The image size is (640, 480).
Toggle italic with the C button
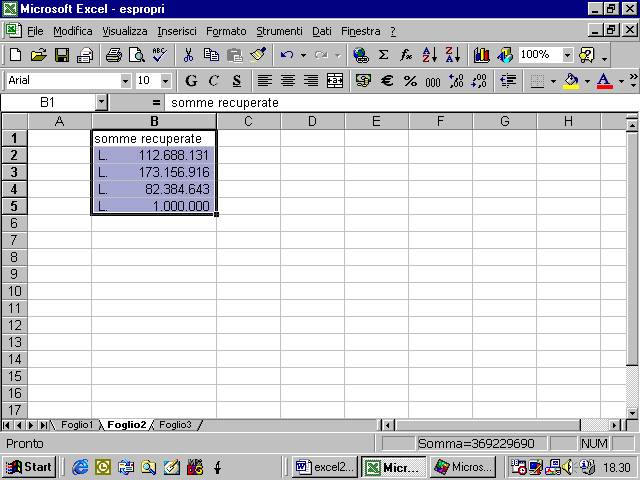click(213, 80)
